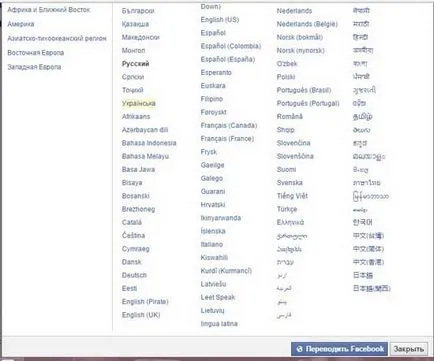Choose Esperanto language
Viewport: 434px width, 361px height.
216,73
